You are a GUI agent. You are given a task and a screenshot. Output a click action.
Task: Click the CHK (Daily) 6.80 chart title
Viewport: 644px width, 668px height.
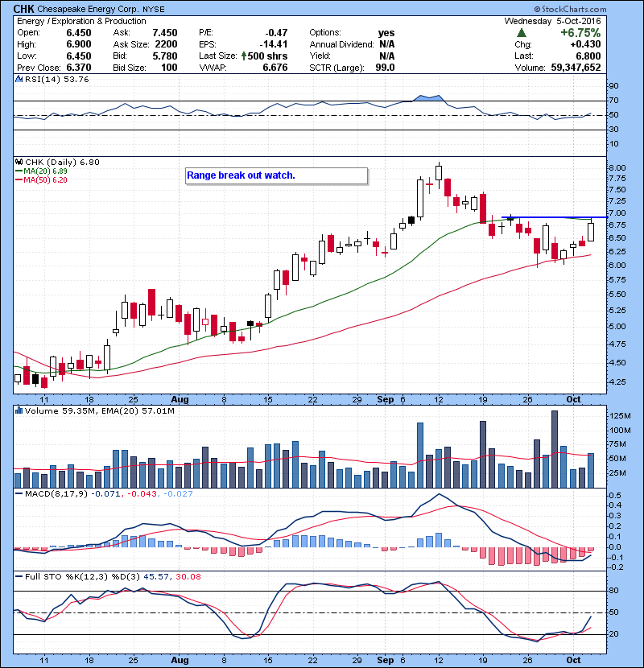click(x=62, y=163)
